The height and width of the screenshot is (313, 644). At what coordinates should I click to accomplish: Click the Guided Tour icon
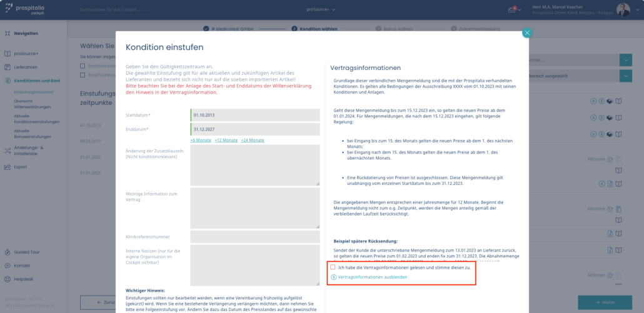[7, 252]
